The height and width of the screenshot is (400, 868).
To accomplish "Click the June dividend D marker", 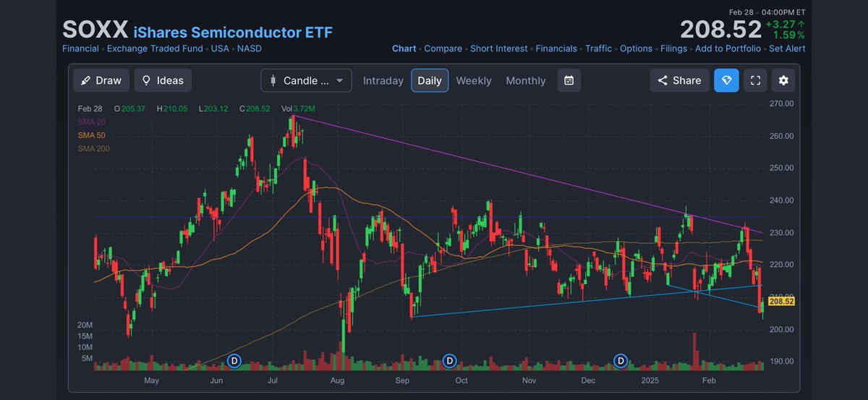I will click(x=234, y=360).
